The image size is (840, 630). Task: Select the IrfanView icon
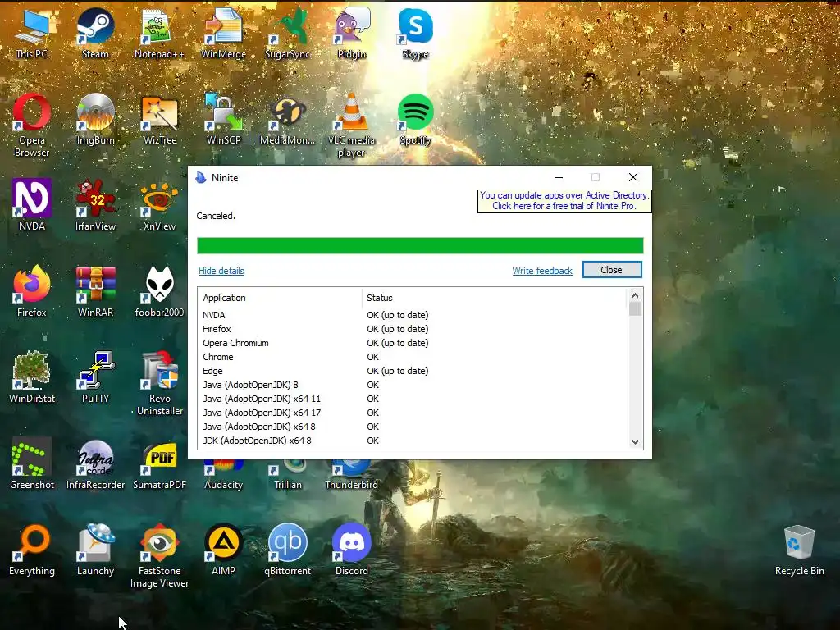coord(95,204)
